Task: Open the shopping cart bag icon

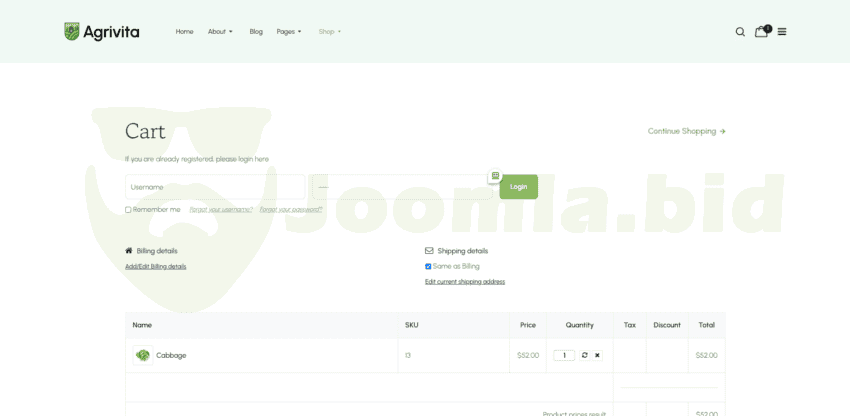Action: coord(761,31)
